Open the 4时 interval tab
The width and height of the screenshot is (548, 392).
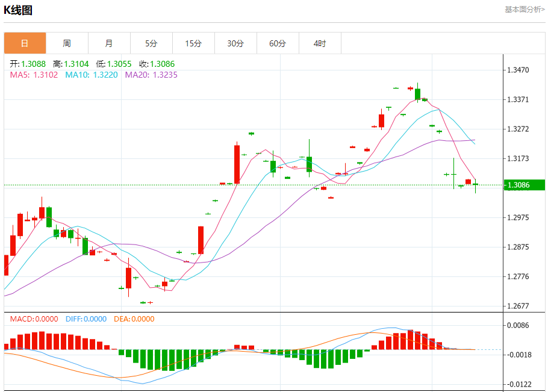pos(320,43)
